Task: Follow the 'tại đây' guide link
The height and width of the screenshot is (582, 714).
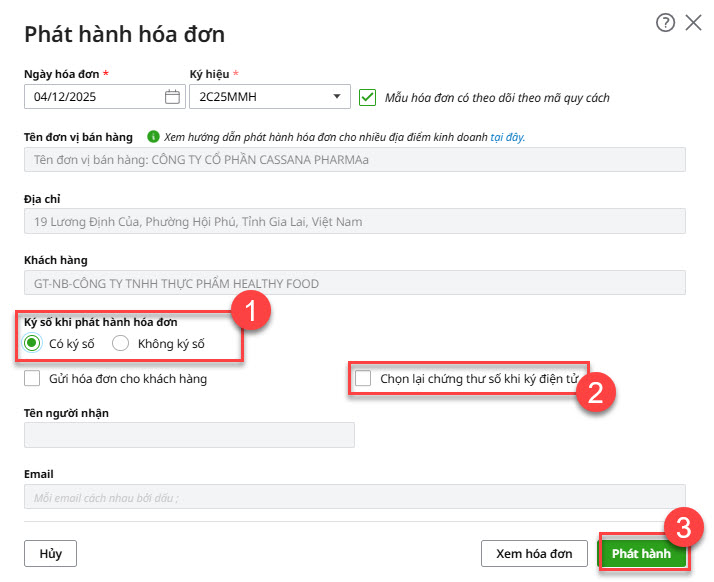Action: click(x=507, y=137)
